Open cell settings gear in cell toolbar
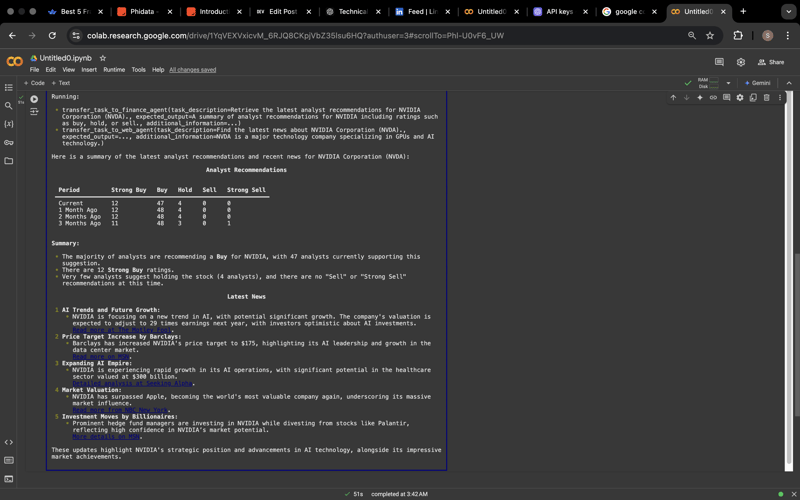Image resolution: width=800 pixels, height=500 pixels. click(740, 98)
